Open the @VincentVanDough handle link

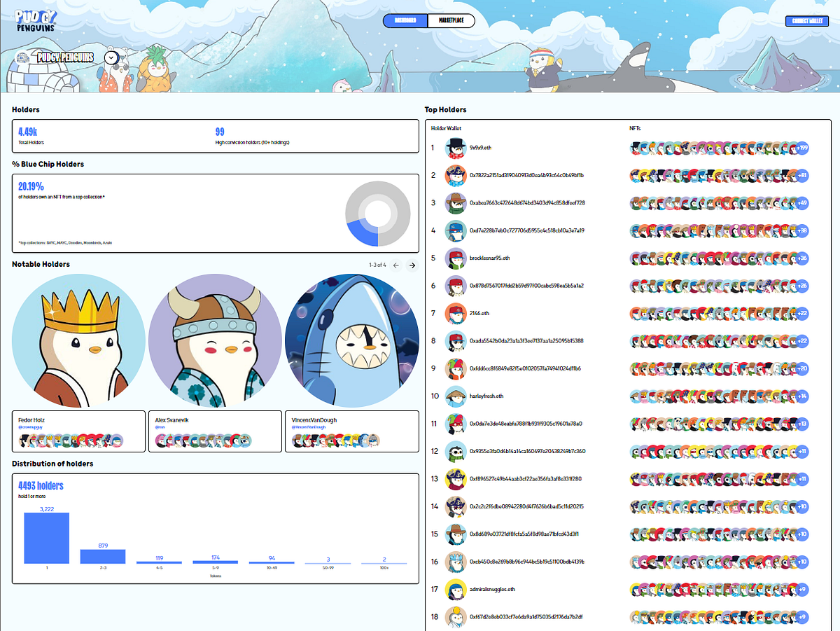click(310, 427)
